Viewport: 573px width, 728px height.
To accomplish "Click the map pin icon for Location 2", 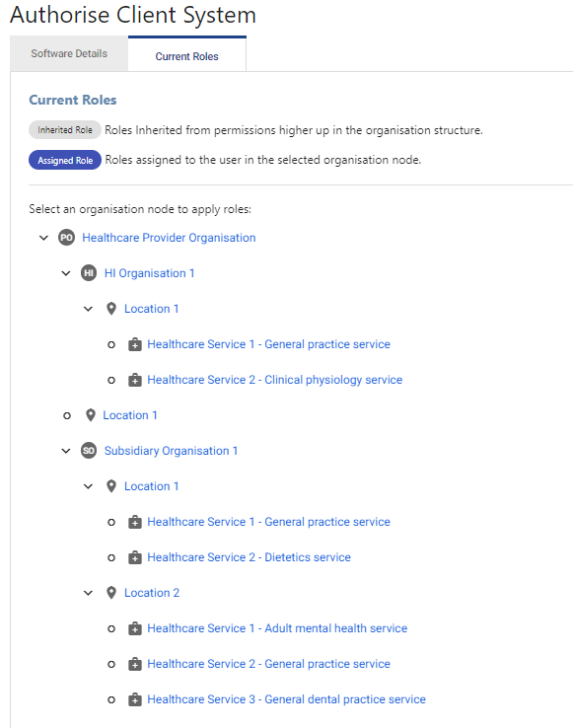I will tap(111, 593).
